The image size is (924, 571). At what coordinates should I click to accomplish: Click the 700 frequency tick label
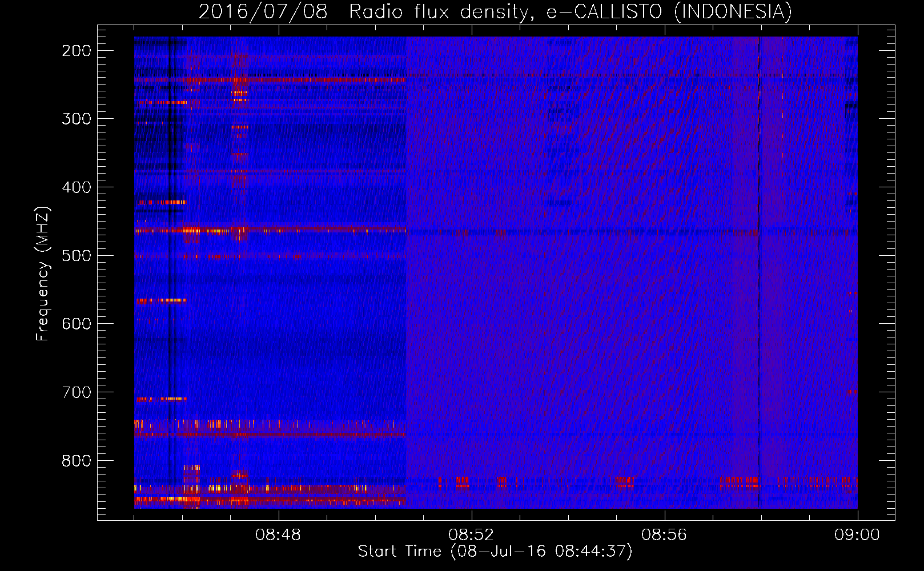77,392
